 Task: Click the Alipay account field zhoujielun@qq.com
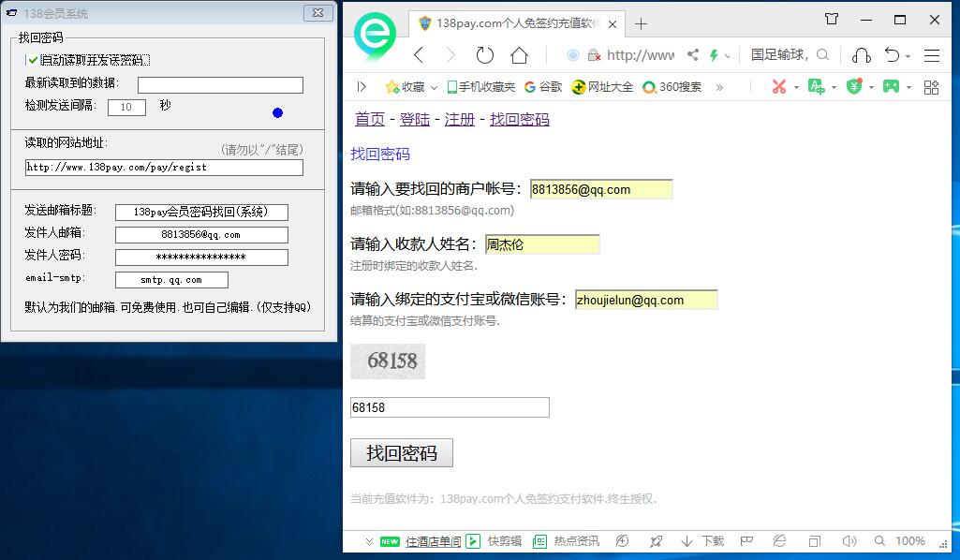(646, 300)
